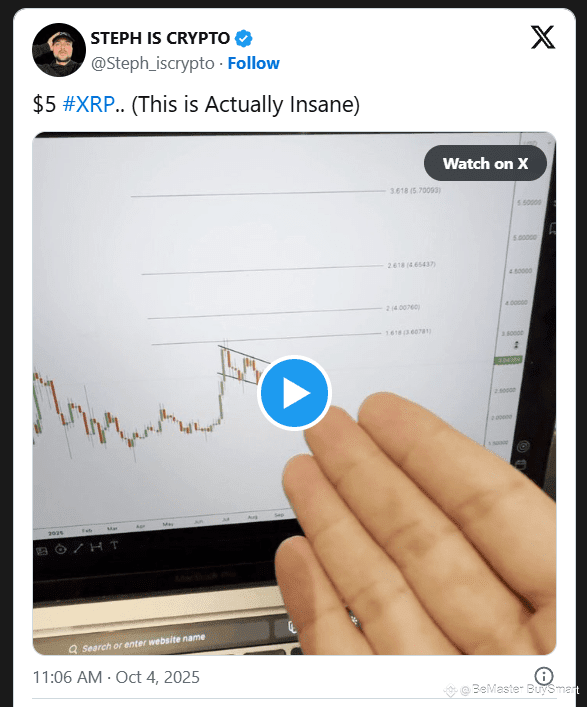Open the @Steph_iscrypto handle
This screenshot has width=587, height=707.
pos(153,64)
